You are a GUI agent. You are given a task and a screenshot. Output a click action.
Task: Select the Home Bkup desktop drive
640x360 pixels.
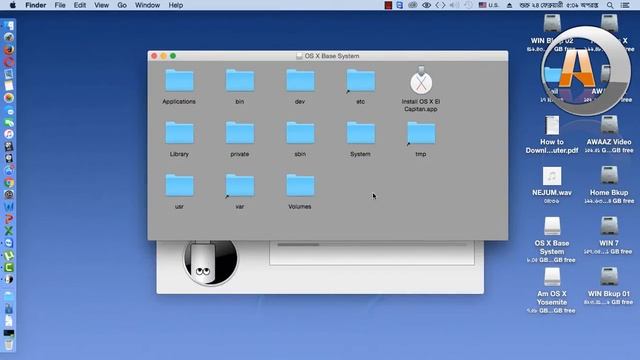click(x=609, y=175)
